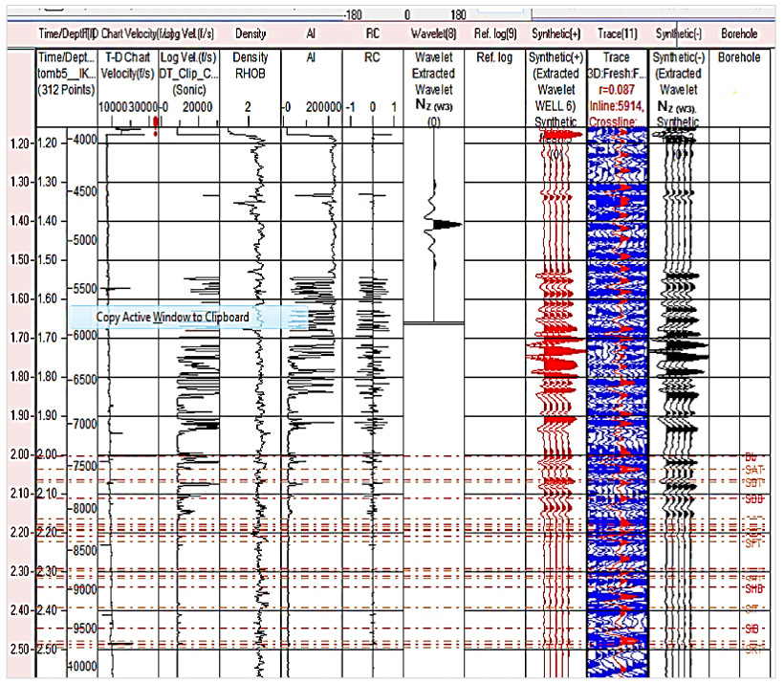
Task: Pick the SIB horizon marker label
Action: [753, 629]
